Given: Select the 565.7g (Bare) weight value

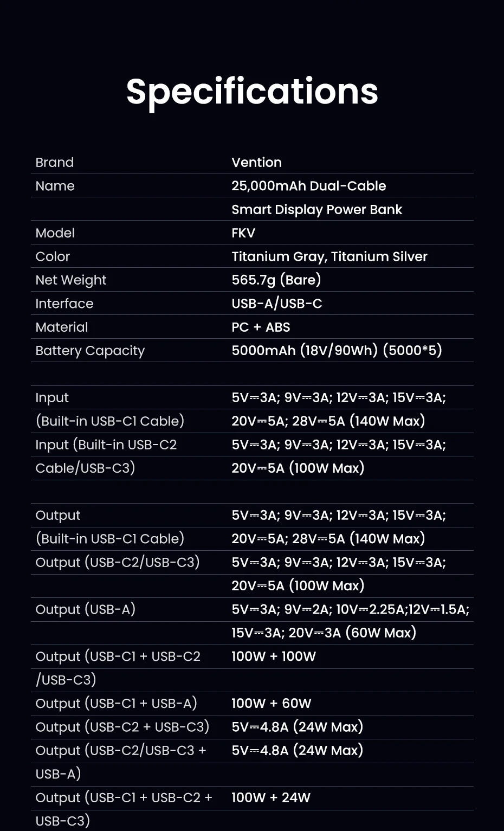Looking at the screenshot, I should [x=276, y=280].
